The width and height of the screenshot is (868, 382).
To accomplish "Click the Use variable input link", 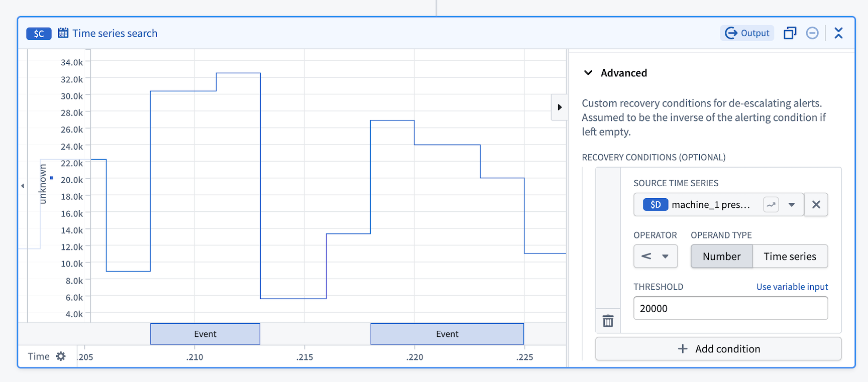I will [792, 287].
